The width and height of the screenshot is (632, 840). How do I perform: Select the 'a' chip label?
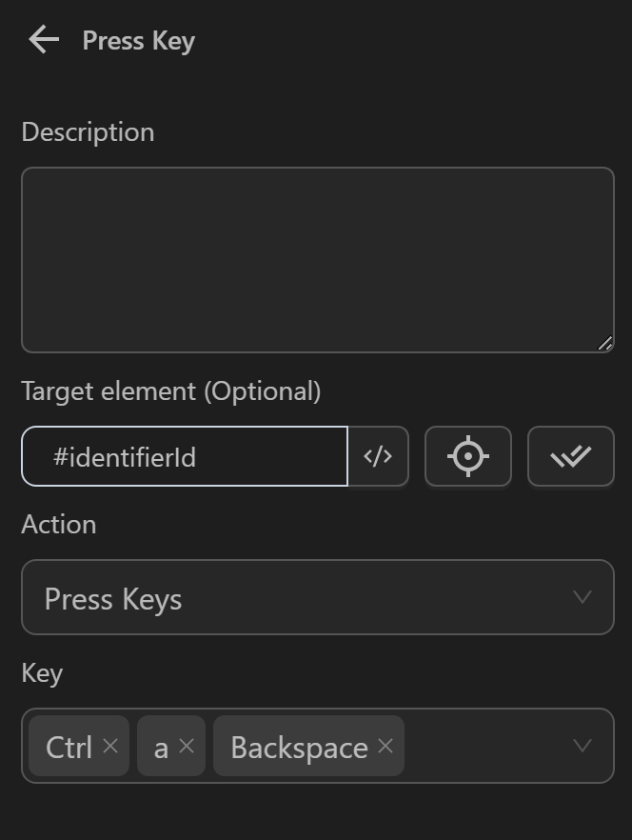160,747
